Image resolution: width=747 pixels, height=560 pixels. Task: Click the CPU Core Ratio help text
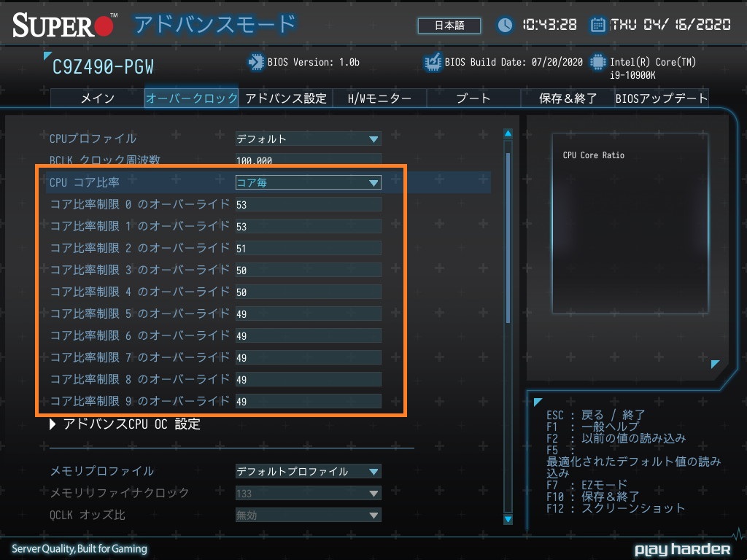click(593, 155)
